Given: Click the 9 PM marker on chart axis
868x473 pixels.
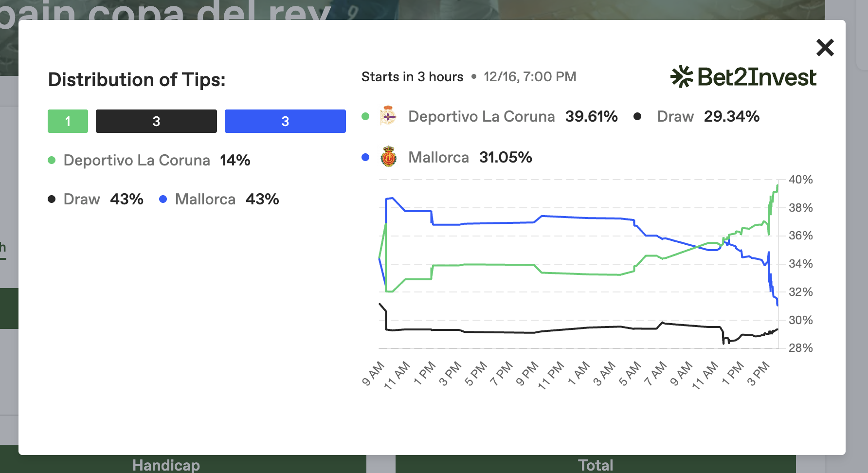Looking at the screenshot, I should pyautogui.click(x=527, y=374).
